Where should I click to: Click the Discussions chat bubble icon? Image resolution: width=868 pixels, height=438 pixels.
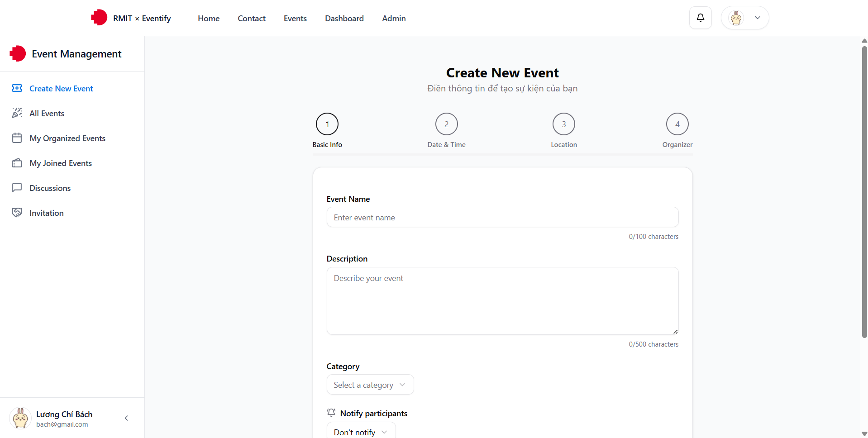17,188
